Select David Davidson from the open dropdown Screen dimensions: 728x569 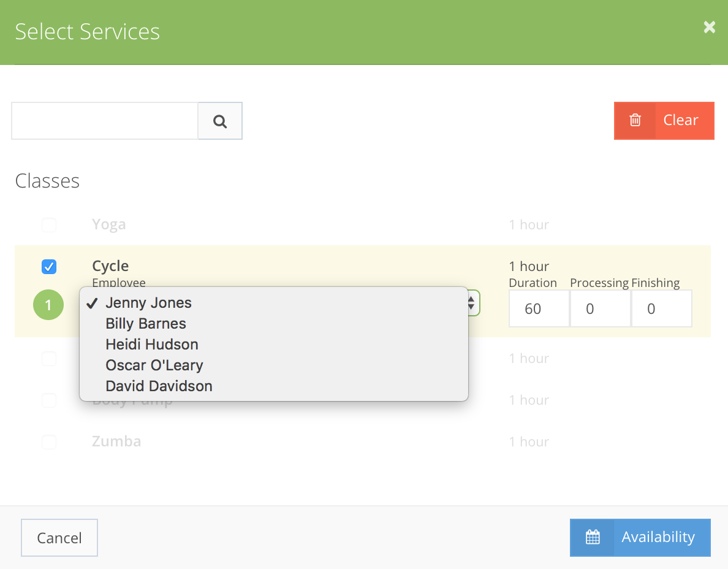pos(158,386)
